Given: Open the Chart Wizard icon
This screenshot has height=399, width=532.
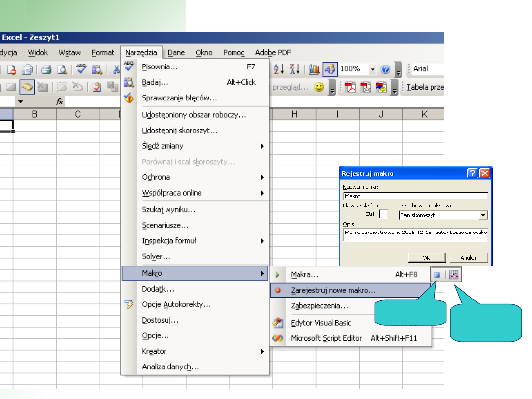Looking at the screenshot, I should pos(314,69).
